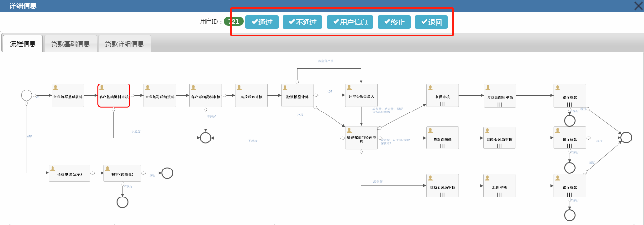Select the 风控经理审核 task node
Screen dimensions: 644x225
tap(252, 95)
